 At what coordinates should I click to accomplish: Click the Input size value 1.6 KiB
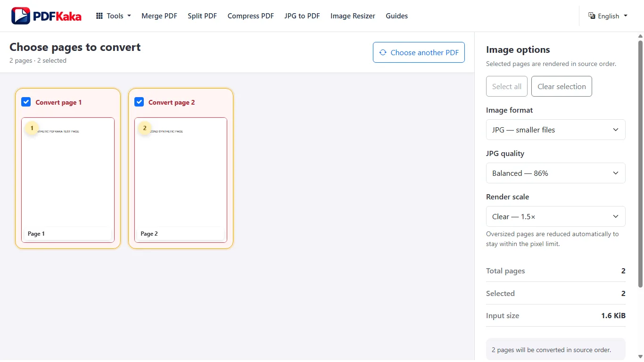[x=613, y=316]
